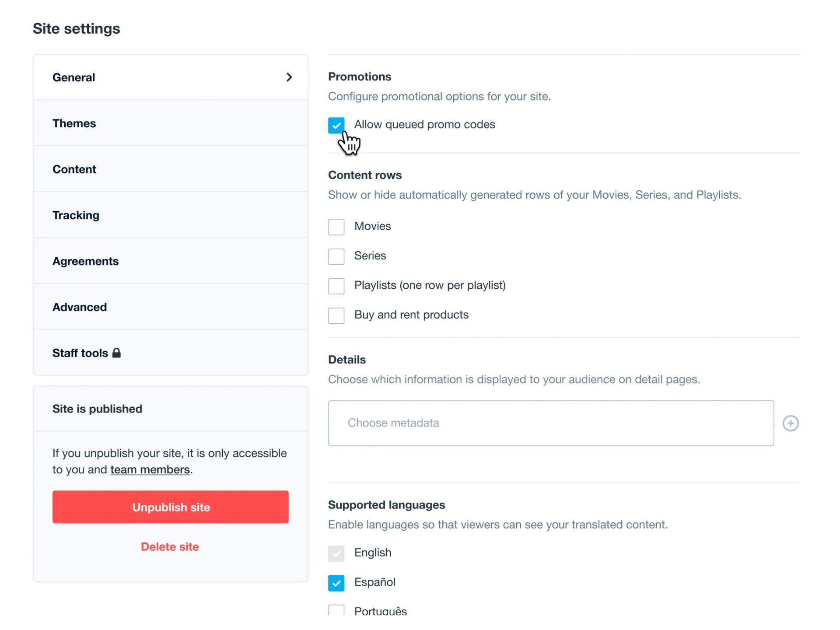Screen dimensions: 840x630
Task: Enable the Movies content row checkbox
Action: click(336, 227)
